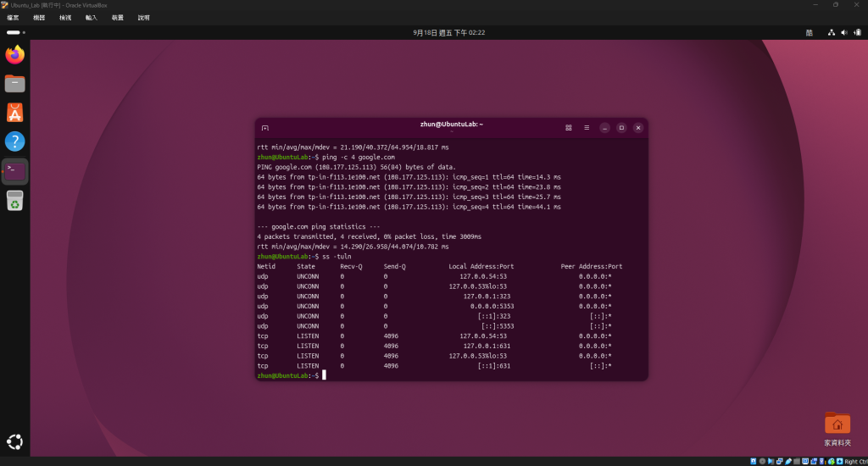This screenshot has height=466, width=868.
Task: Close the terminal window
Action: pyautogui.click(x=638, y=128)
